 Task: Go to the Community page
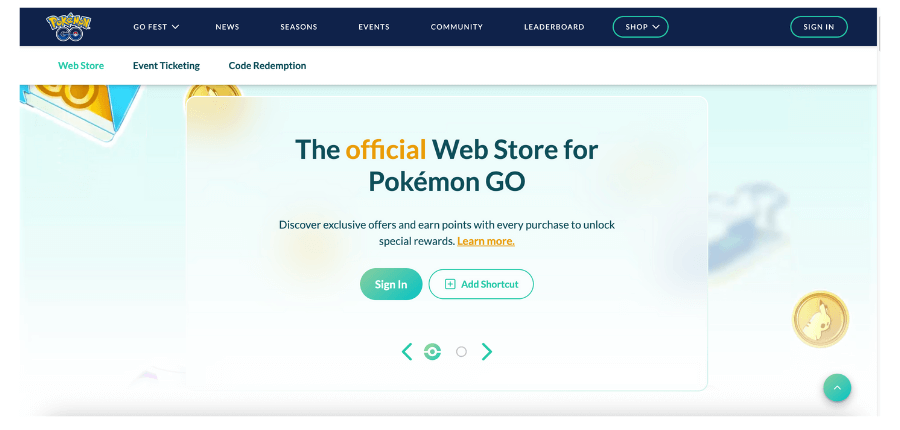pyautogui.click(x=456, y=27)
